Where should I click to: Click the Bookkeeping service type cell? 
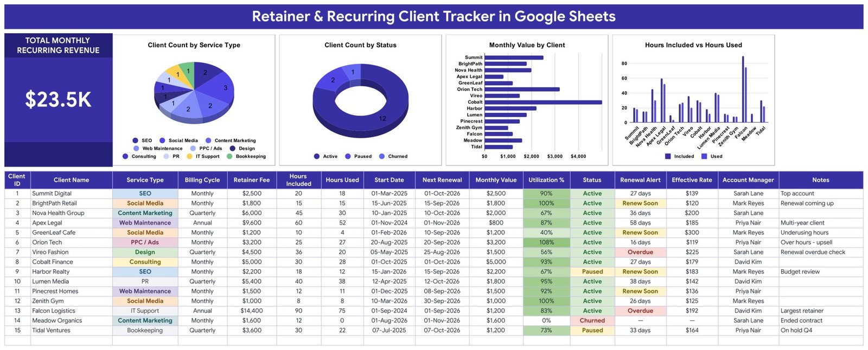145,330
